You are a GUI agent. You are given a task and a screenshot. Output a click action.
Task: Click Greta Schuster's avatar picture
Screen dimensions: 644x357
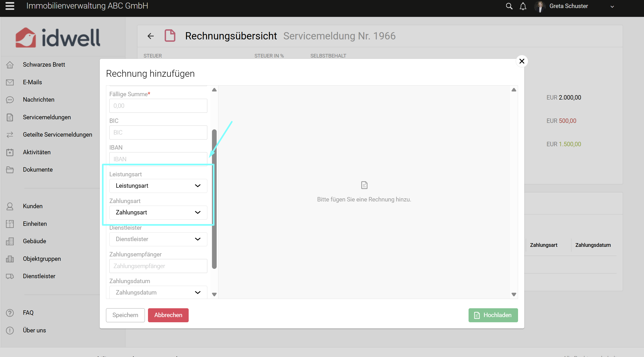point(540,6)
